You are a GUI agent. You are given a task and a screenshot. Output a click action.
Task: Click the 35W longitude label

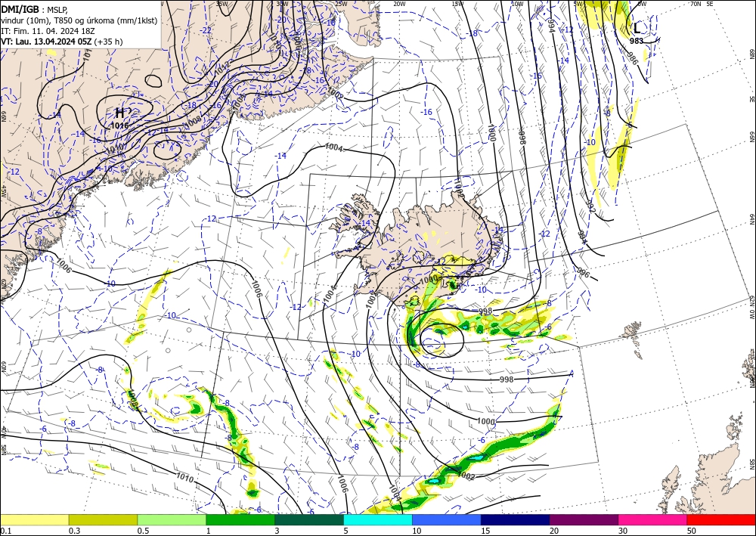222,3
